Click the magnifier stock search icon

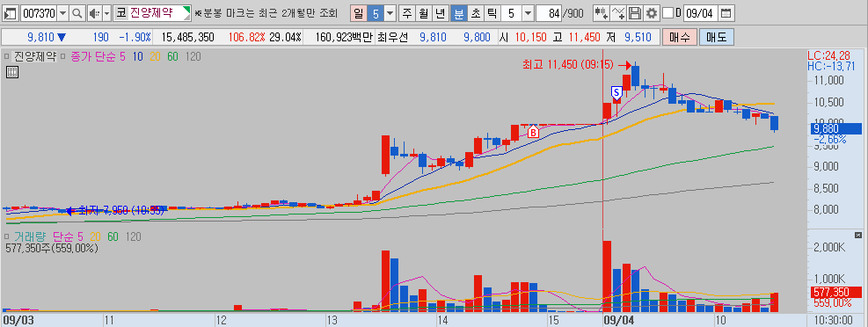point(77,12)
